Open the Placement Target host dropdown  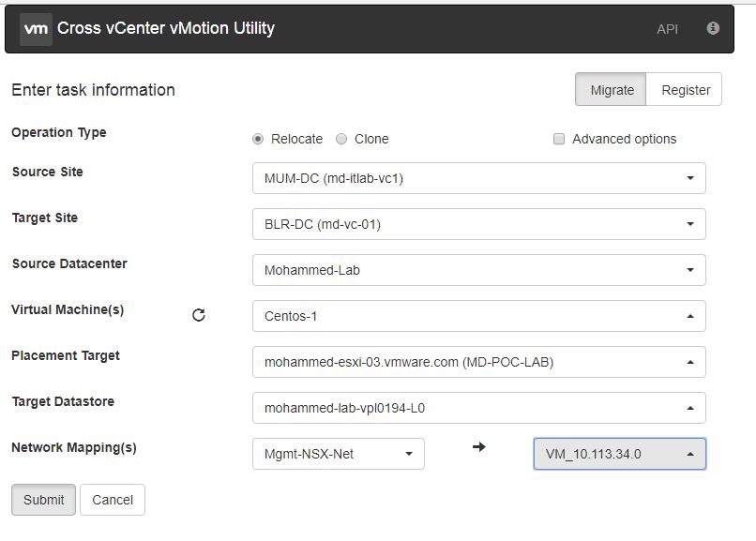(x=478, y=362)
